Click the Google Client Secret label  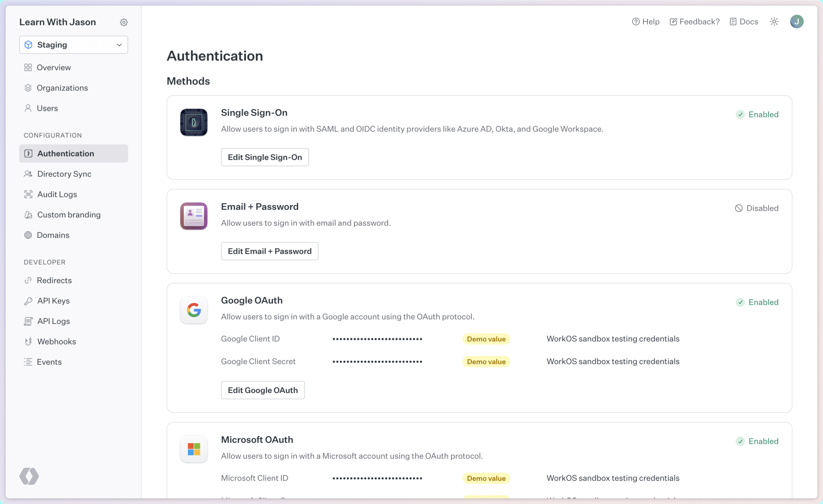pyautogui.click(x=258, y=361)
